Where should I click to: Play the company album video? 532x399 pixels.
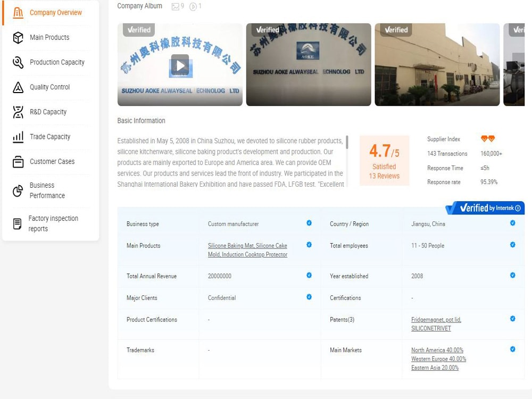tap(180, 65)
